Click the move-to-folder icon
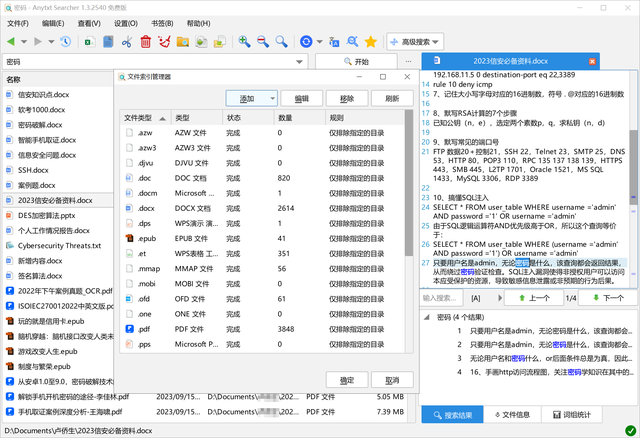 (x=220, y=41)
